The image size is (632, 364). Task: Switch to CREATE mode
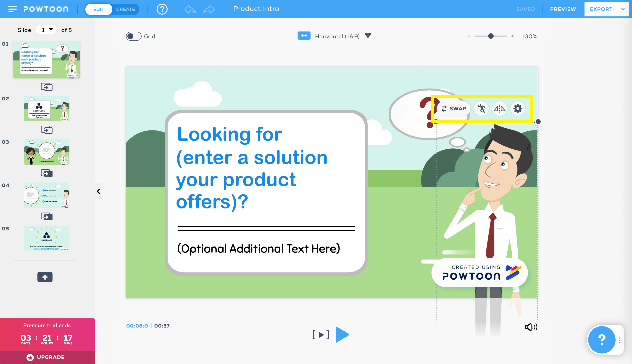(126, 9)
